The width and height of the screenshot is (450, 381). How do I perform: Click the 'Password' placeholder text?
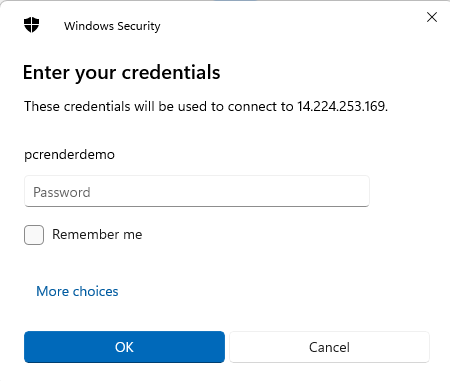click(62, 192)
